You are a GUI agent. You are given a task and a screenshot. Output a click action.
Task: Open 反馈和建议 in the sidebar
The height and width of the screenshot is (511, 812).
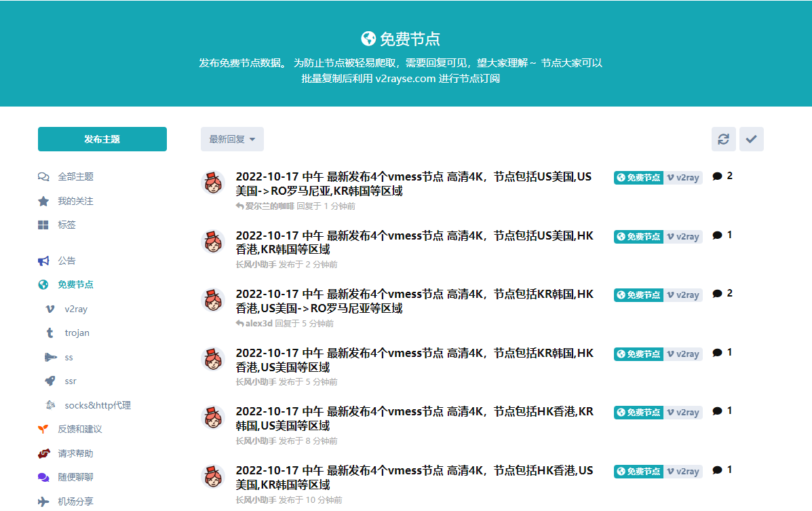pos(80,429)
